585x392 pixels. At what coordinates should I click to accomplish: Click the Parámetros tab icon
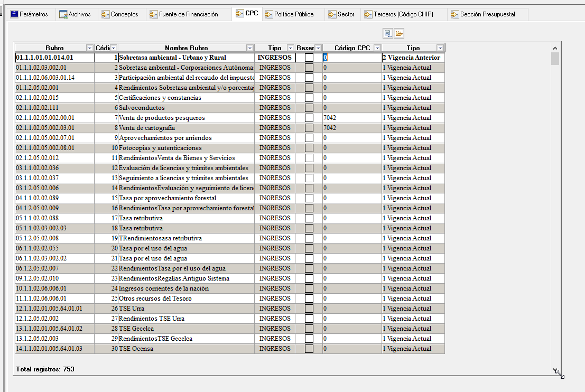pyautogui.click(x=14, y=14)
